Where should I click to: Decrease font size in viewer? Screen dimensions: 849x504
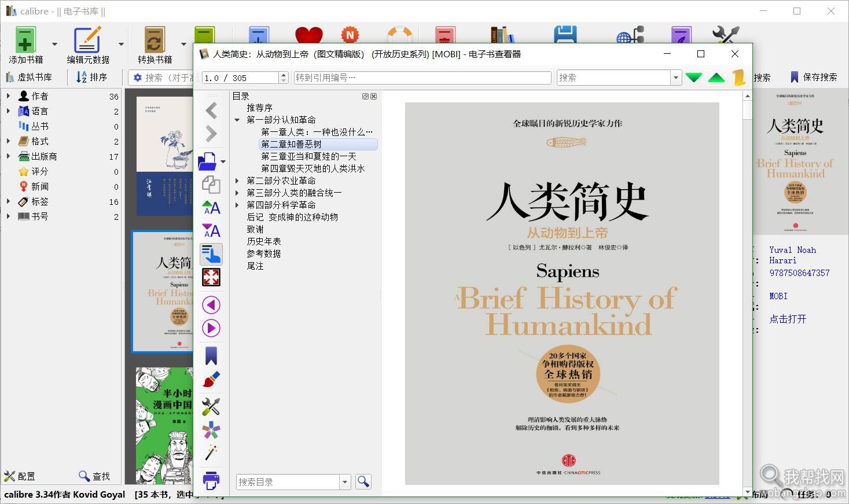point(211,231)
